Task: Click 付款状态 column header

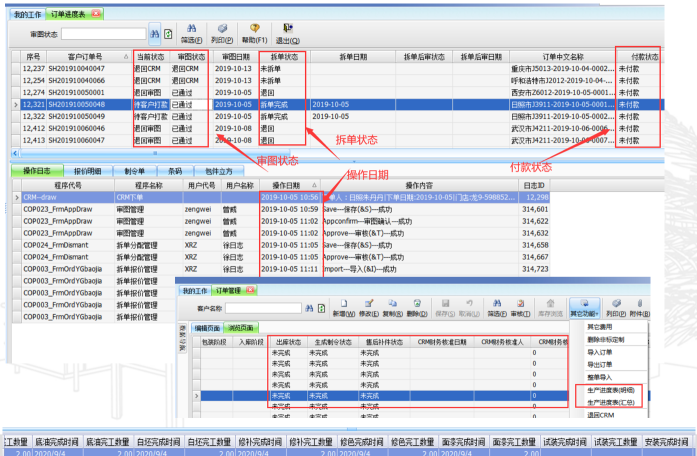Action: click(x=640, y=57)
